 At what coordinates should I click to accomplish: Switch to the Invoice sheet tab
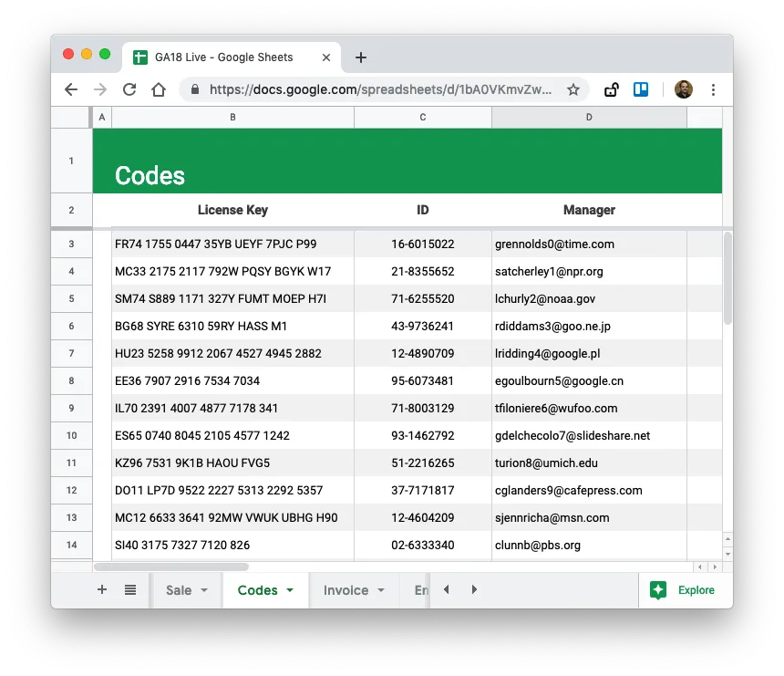click(x=346, y=590)
